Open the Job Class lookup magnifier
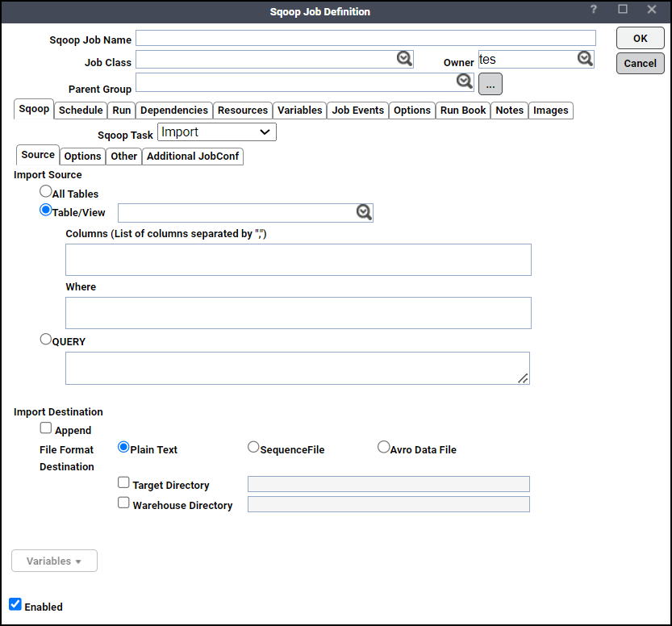This screenshot has height=626, width=672. [404, 58]
